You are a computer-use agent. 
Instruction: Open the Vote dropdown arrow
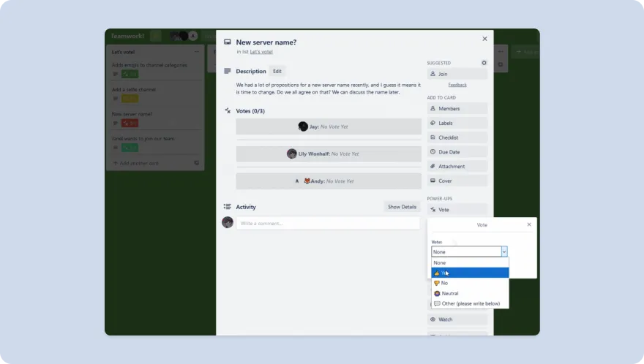click(x=503, y=251)
